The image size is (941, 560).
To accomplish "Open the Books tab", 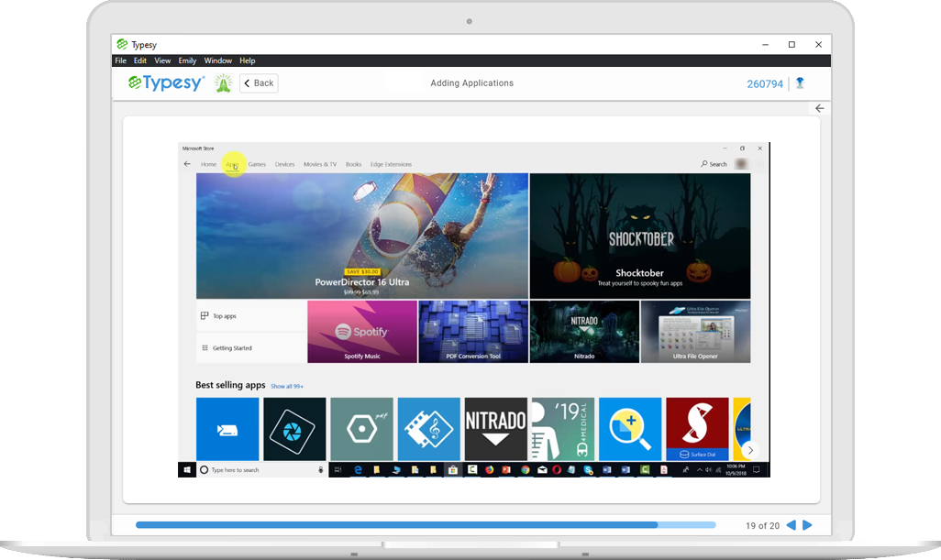I will 353,164.
